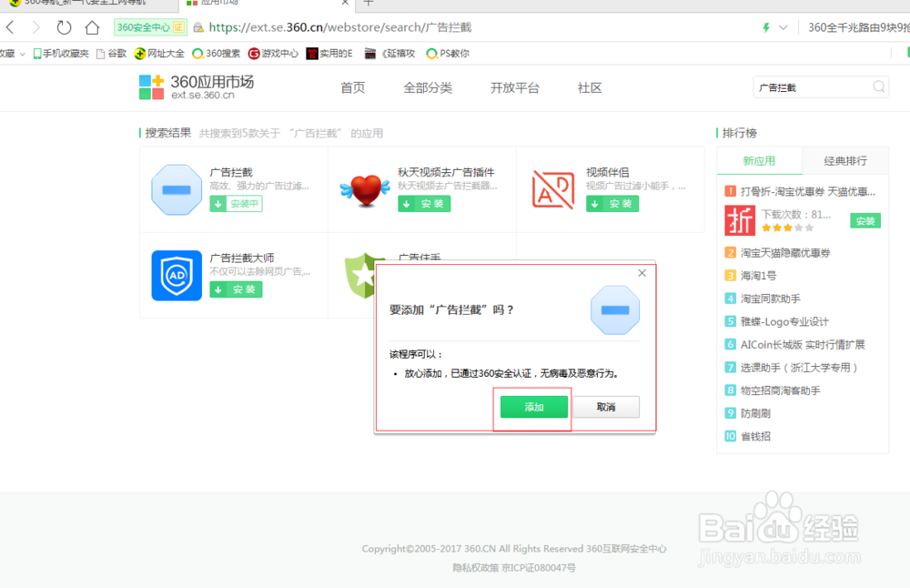Close the add-extension dialog with X

(x=642, y=273)
